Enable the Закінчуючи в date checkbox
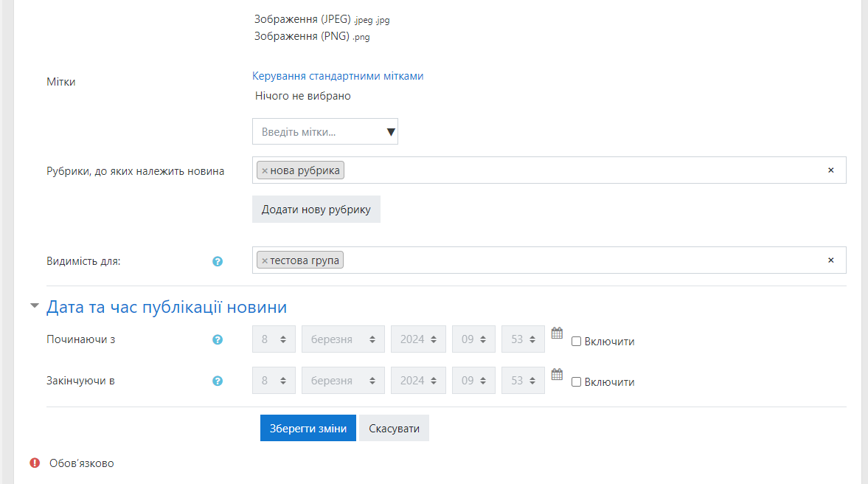The width and height of the screenshot is (868, 484). coord(576,382)
